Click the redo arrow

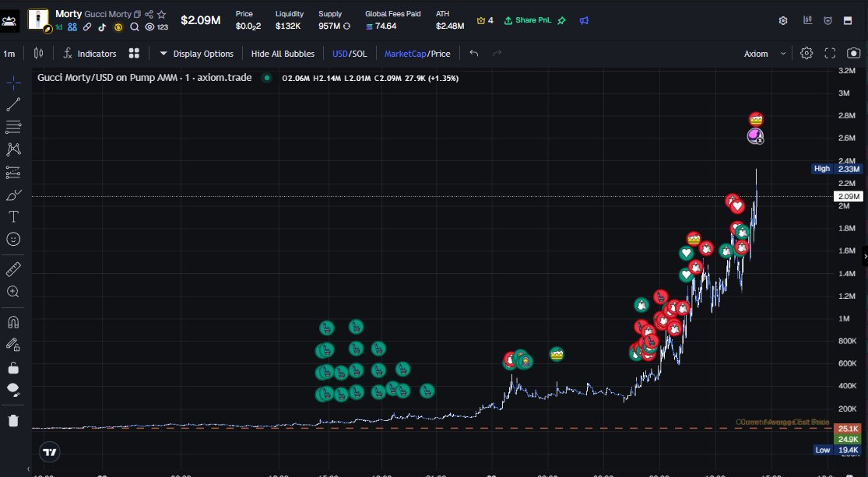click(497, 53)
